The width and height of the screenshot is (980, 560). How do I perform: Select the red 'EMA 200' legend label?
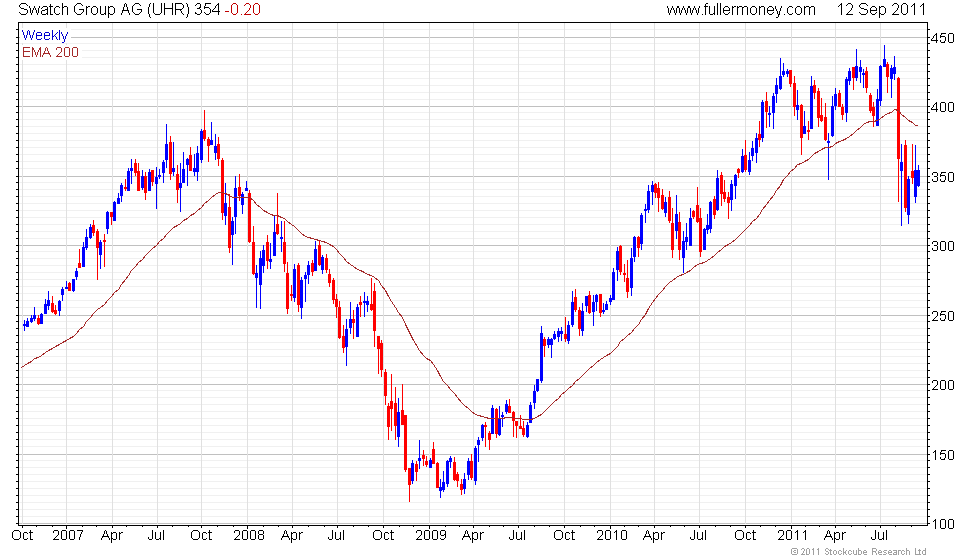(x=51, y=52)
